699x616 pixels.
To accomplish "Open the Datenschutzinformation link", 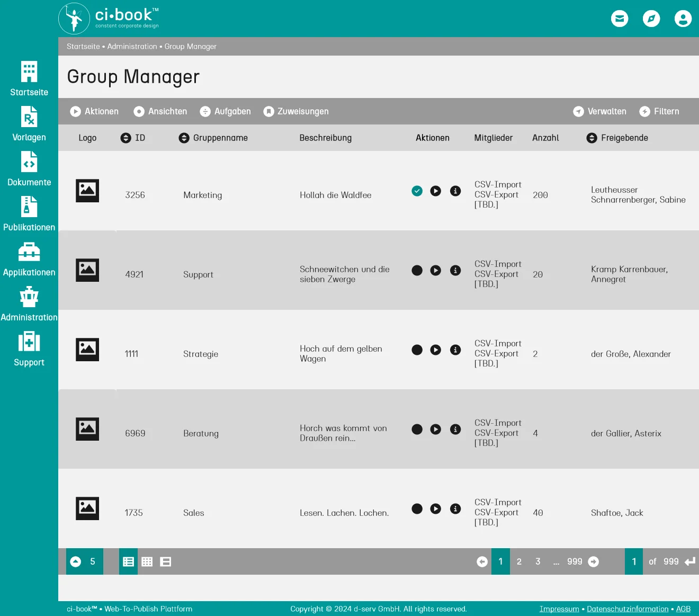I will (628, 609).
